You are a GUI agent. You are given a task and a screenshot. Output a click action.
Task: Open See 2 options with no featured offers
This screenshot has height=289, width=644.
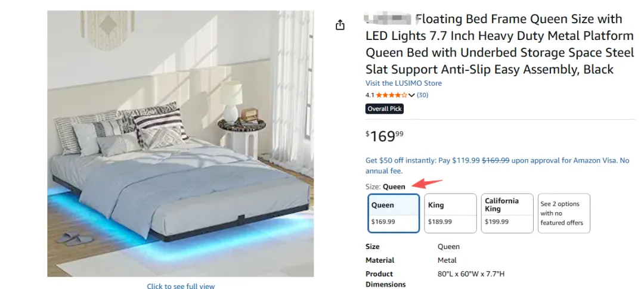click(x=563, y=213)
